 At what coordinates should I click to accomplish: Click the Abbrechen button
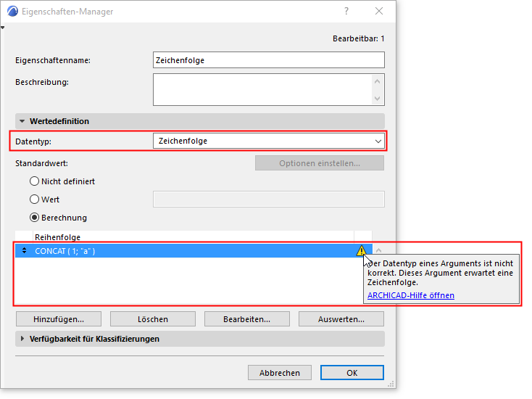280,373
